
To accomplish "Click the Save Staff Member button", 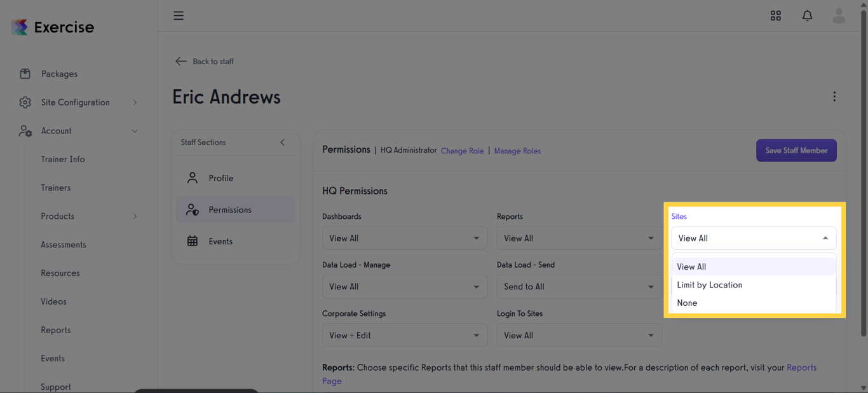I will click(796, 150).
